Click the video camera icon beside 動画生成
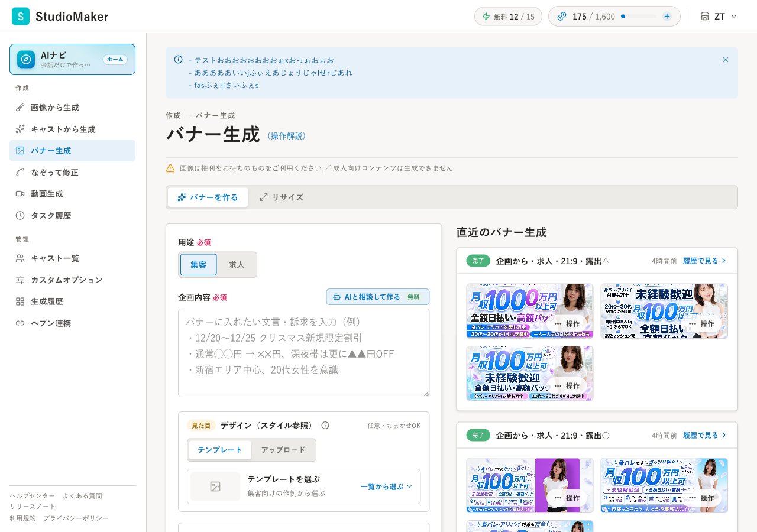 [20, 194]
